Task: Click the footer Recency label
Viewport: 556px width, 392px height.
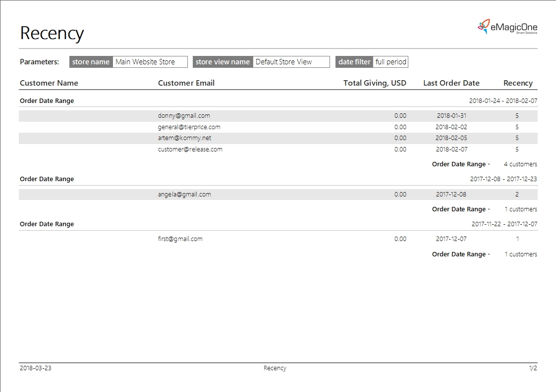Action: coord(275,368)
